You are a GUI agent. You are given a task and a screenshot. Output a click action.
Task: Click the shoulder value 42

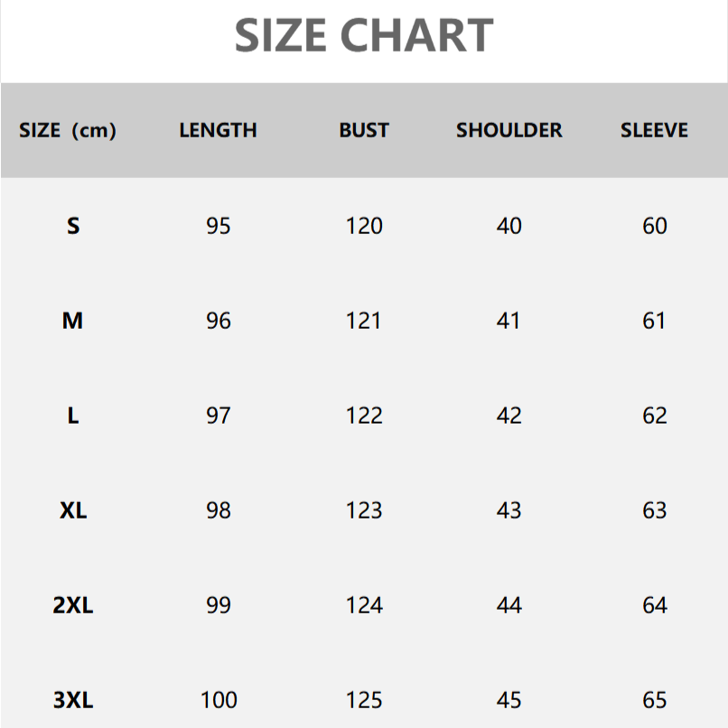509,415
